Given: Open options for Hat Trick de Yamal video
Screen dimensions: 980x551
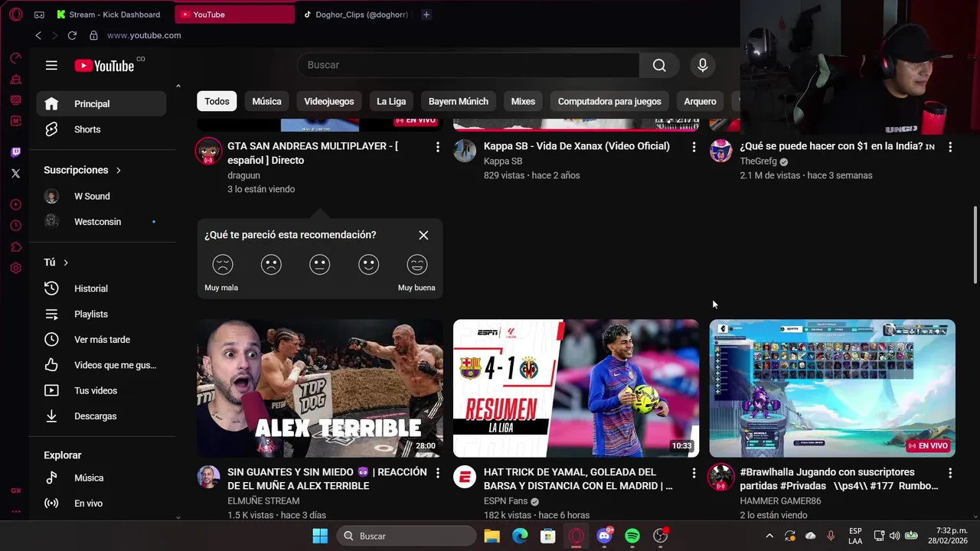Looking at the screenshot, I should click(x=694, y=473).
